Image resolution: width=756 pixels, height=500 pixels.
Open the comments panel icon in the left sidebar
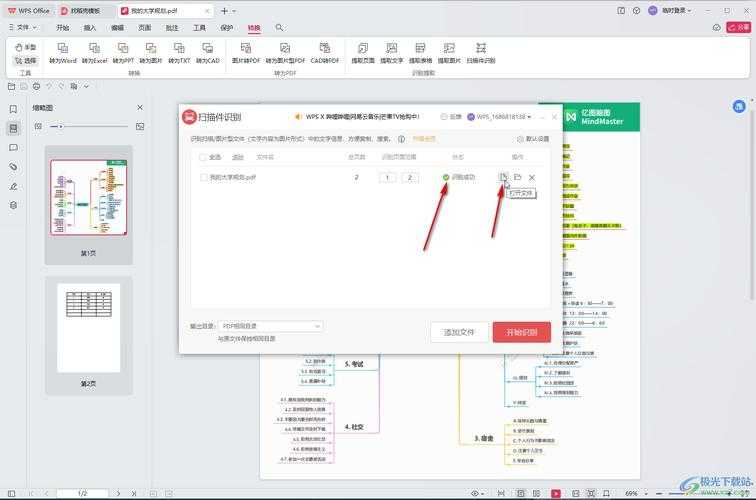coord(14,148)
